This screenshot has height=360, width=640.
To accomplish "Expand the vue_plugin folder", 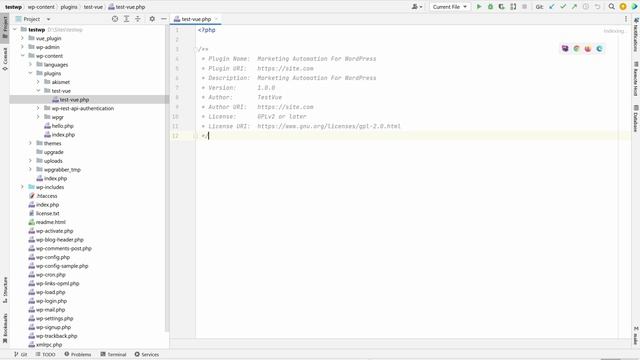I will (22, 38).
